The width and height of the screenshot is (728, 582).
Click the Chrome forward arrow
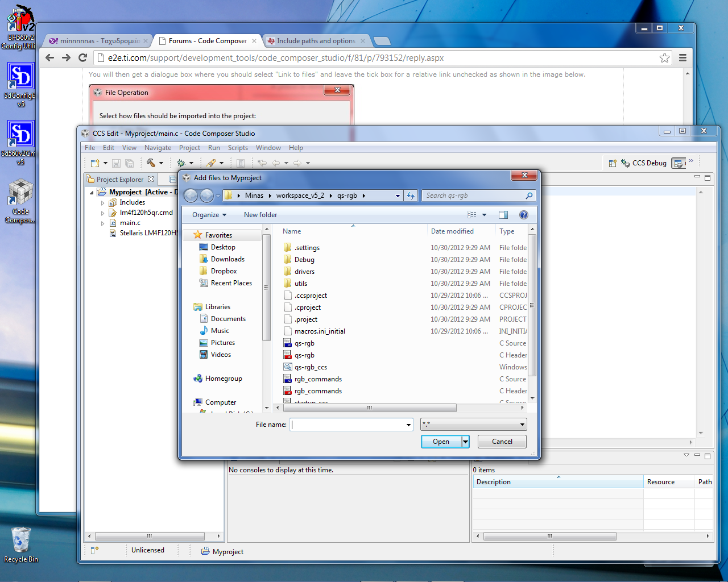[66, 57]
